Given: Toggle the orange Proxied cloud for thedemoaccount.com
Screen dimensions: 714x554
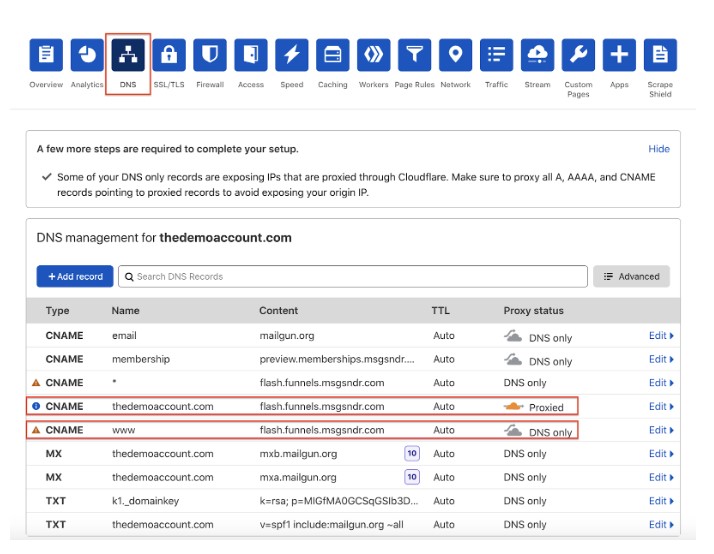Looking at the screenshot, I should pos(514,406).
